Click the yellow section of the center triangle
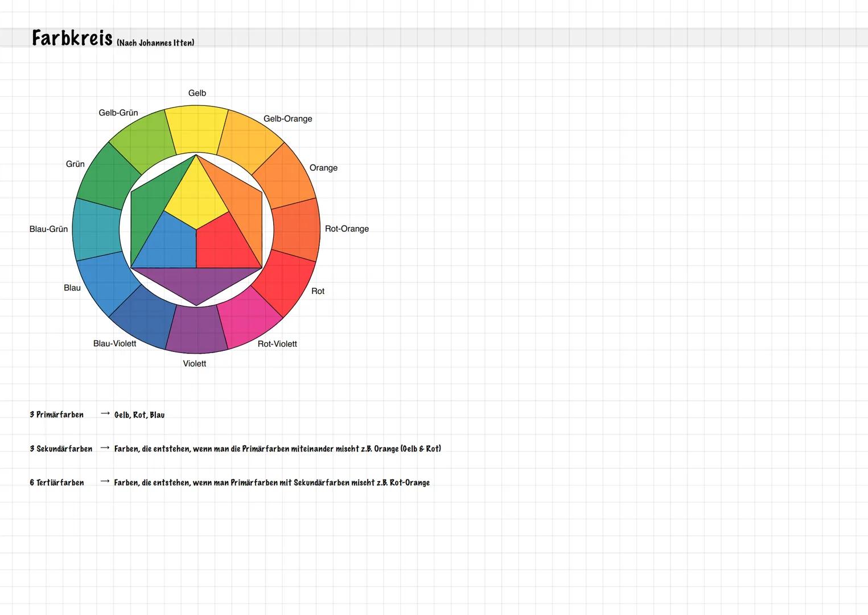Image resolution: width=868 pixels, height=615 pixels. click(196, 196)
